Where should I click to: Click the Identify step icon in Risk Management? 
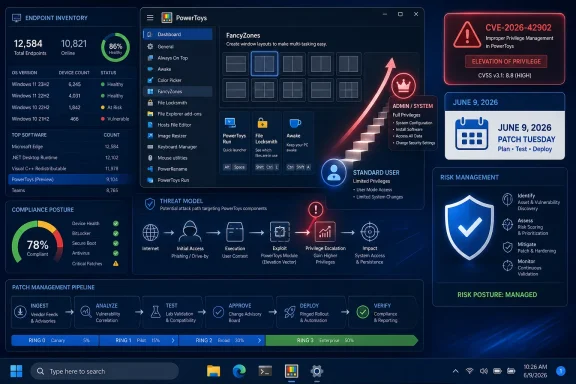[507, 200]
